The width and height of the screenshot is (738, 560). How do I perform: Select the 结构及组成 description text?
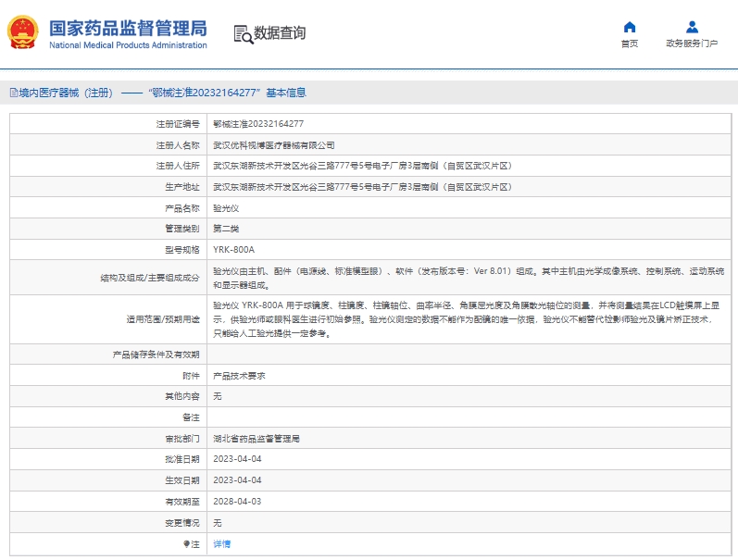pos(469,278)
